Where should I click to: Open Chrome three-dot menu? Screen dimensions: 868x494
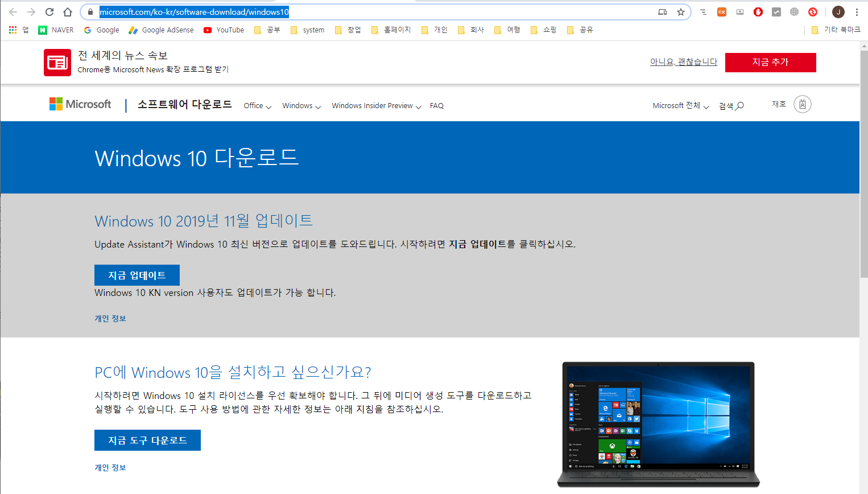[857, 12]
